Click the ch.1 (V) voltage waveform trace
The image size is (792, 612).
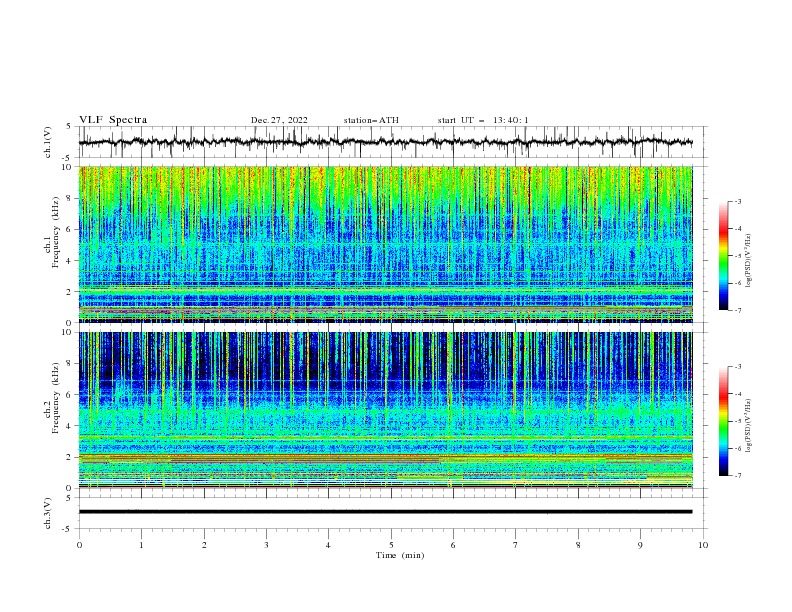point(385,142)
